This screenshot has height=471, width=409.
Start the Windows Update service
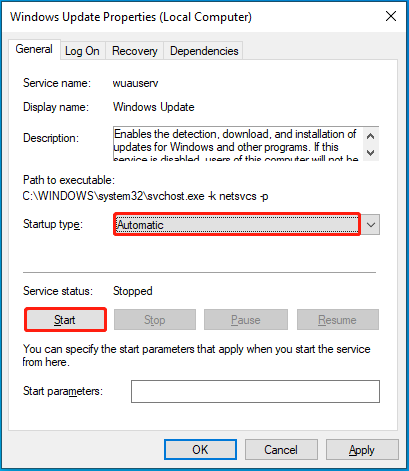tap(65, 320)
